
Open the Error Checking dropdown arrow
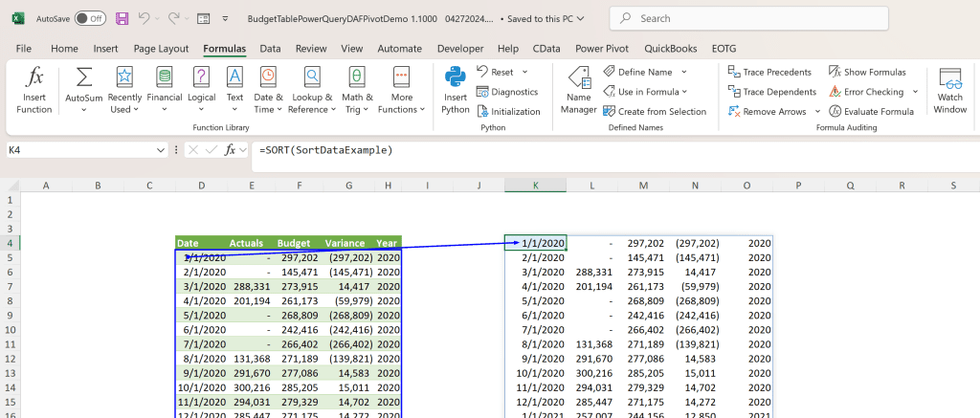915,92
